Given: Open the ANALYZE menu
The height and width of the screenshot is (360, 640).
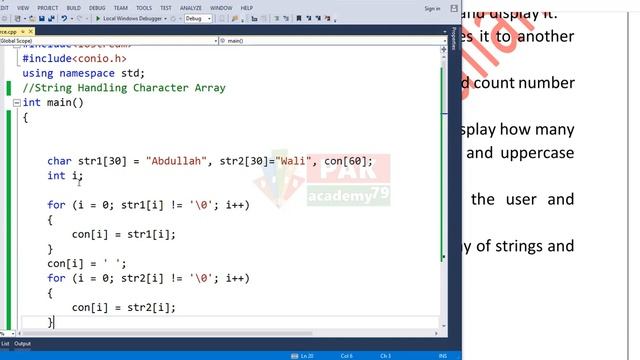Looking at the screenshot, I should click(x=191, y=8).
